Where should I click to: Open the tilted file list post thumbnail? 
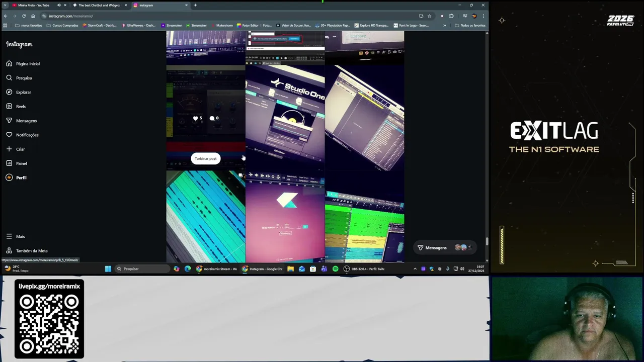[x=364, y=117]
